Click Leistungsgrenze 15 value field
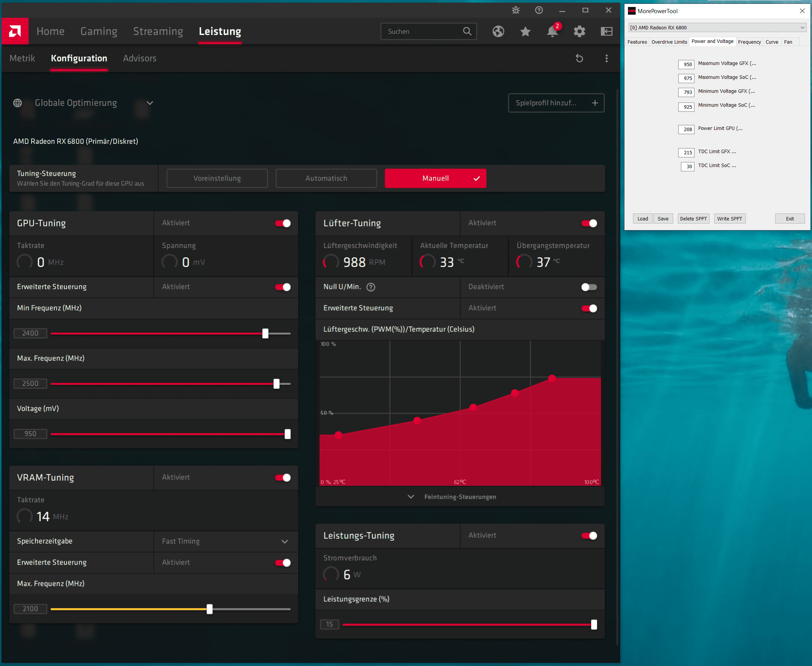The height and width of the screenshot is (666, 812). 329,624
